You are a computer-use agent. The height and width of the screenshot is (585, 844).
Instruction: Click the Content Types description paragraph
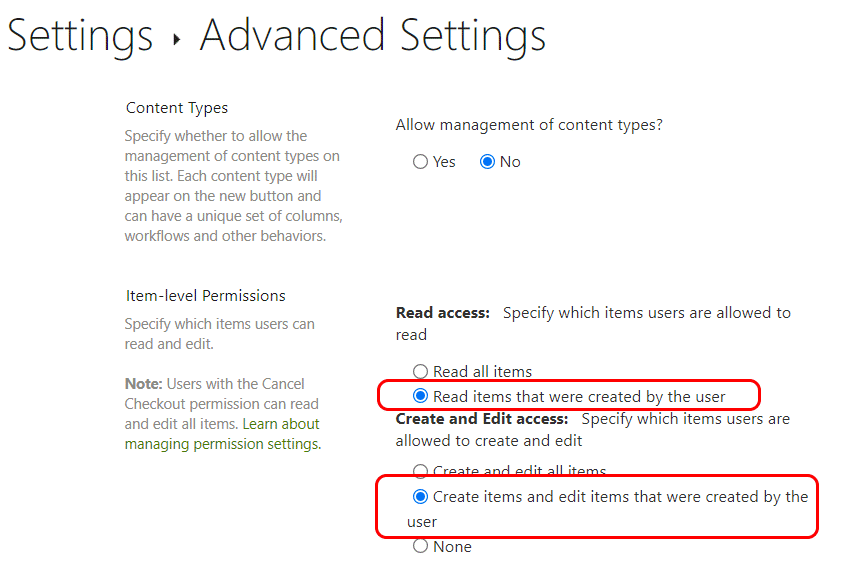[x=232, y=186]
